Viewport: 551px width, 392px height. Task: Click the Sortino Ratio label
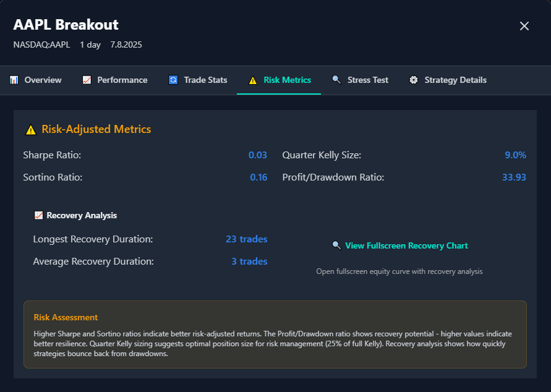click(x=53, y=177)
